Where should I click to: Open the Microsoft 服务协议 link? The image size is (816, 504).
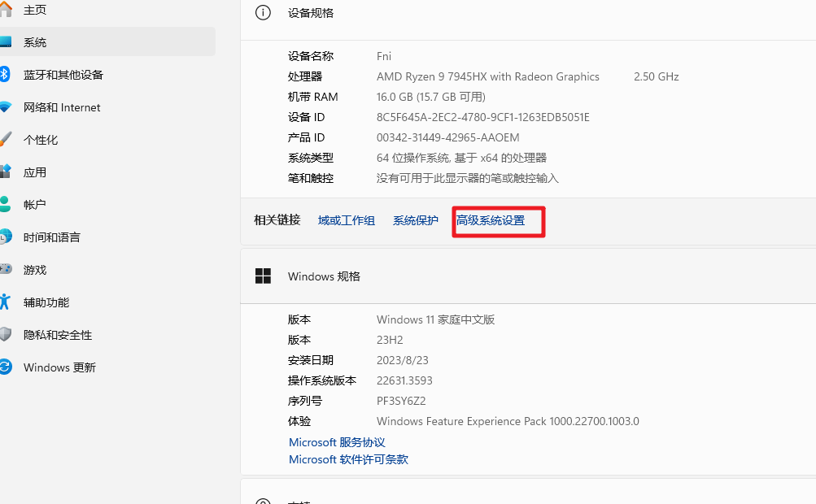pyautogui.click(x=337, y=442)
